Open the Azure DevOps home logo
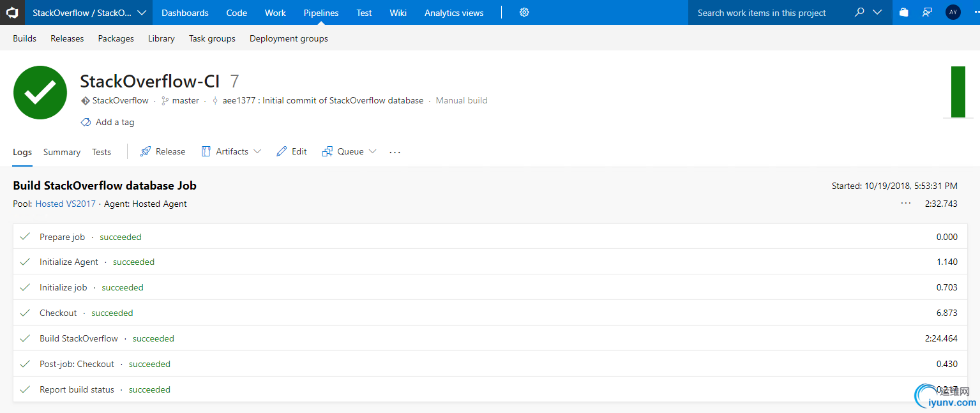The height and width of the screenshot is (413, 980). [x=12, y=12]
